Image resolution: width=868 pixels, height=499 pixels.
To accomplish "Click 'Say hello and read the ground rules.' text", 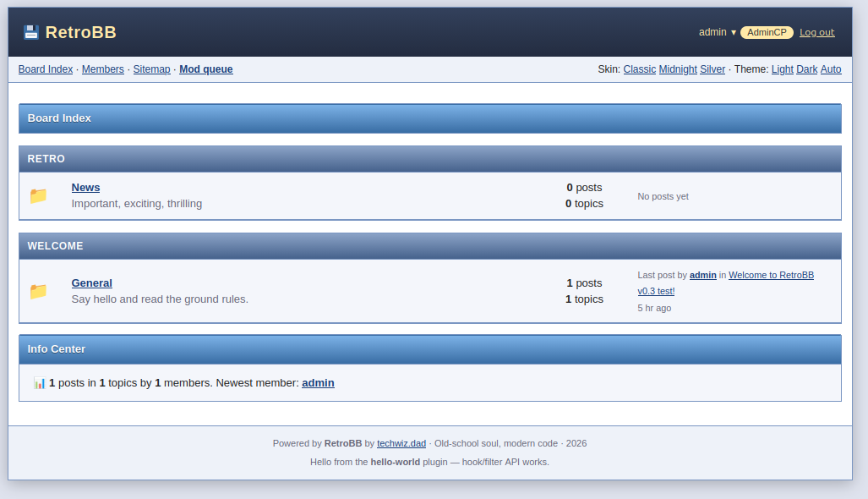I will pos(160,299).
